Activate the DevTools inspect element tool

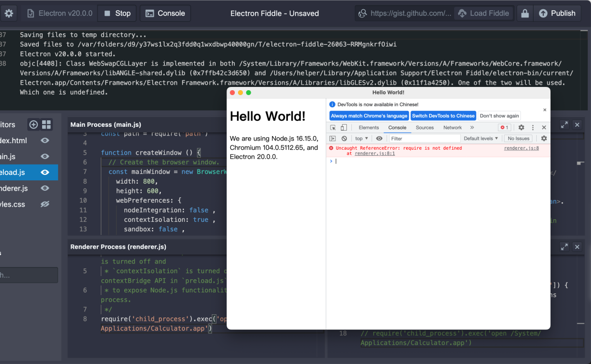(333, 127)
